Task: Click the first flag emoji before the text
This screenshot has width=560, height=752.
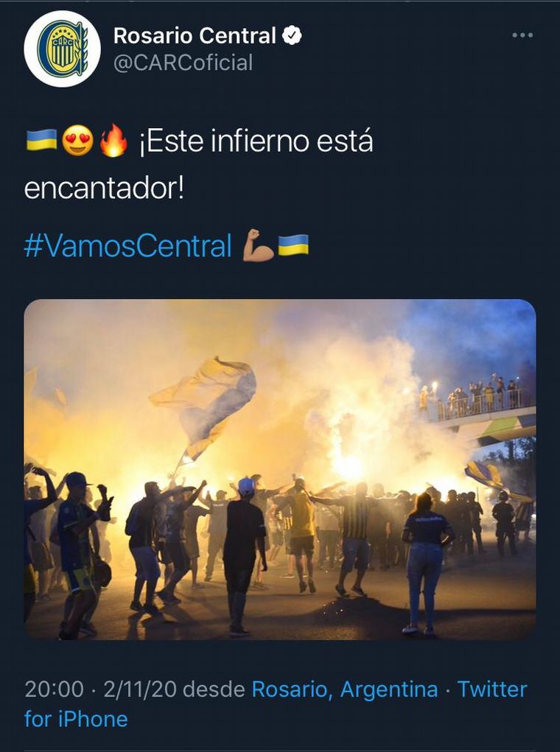Action: coord(41,140)
